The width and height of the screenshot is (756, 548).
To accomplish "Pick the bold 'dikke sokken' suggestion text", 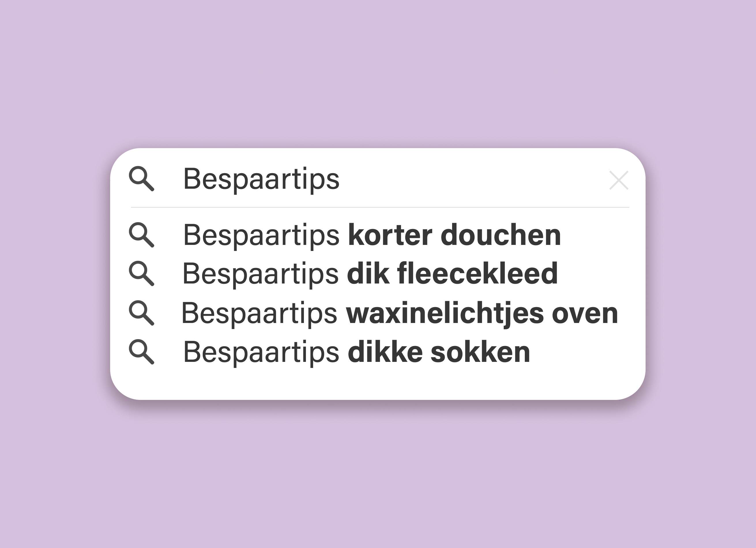I will tap(439, 352).
